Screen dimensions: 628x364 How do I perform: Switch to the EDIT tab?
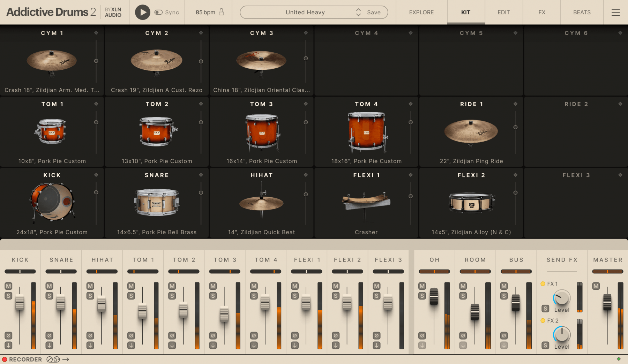(x=503, y=12)
